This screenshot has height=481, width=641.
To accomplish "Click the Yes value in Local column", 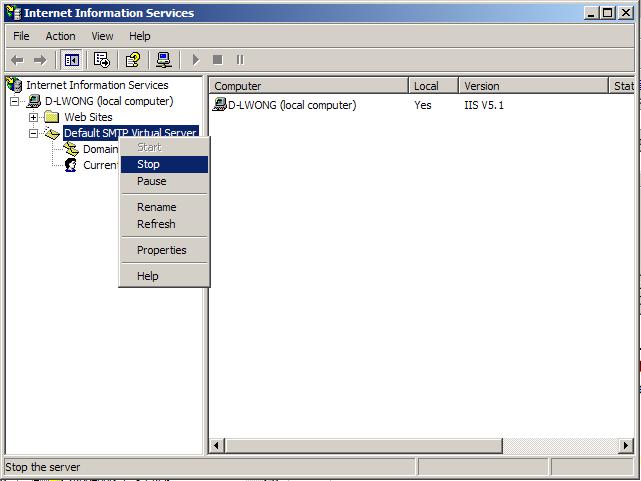I will [x=423, y=105].
